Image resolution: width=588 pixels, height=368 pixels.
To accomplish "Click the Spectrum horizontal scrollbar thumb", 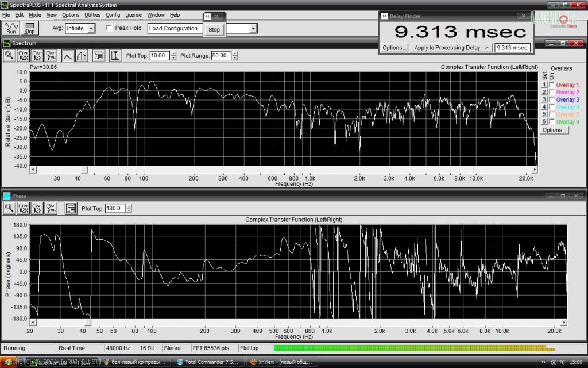I will pos(85,170).
